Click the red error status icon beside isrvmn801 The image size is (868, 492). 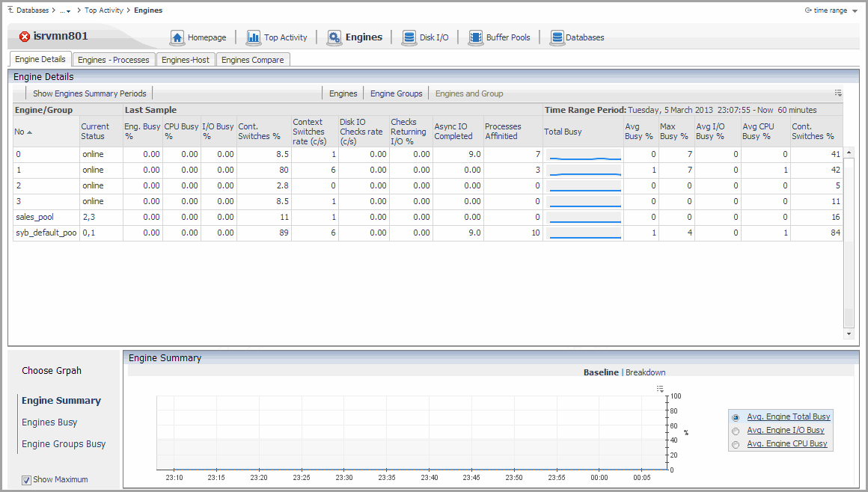tap(24, 37)
